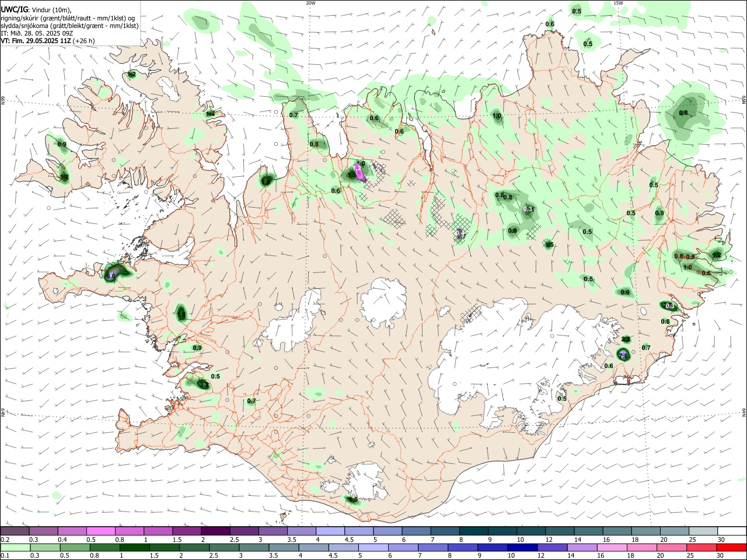Click the '1.4' precipitation value on the map
Screen dimensions: 747x560
pos(210,114)
